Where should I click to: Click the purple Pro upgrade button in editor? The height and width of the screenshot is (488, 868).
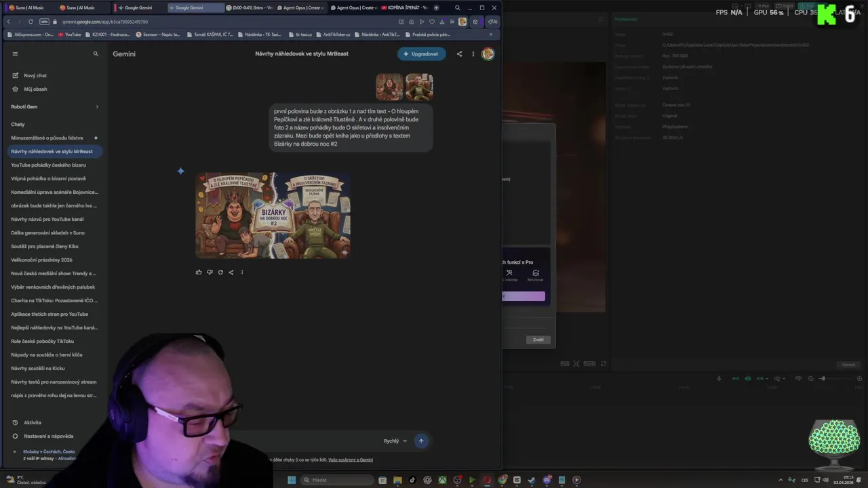(x=524, y=296)
